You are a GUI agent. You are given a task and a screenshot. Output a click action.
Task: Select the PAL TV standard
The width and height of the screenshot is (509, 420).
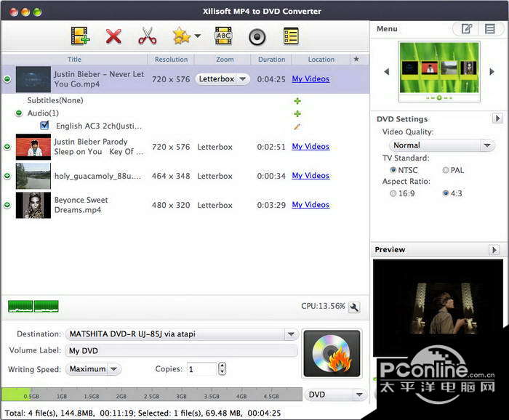tap(446, 170)
